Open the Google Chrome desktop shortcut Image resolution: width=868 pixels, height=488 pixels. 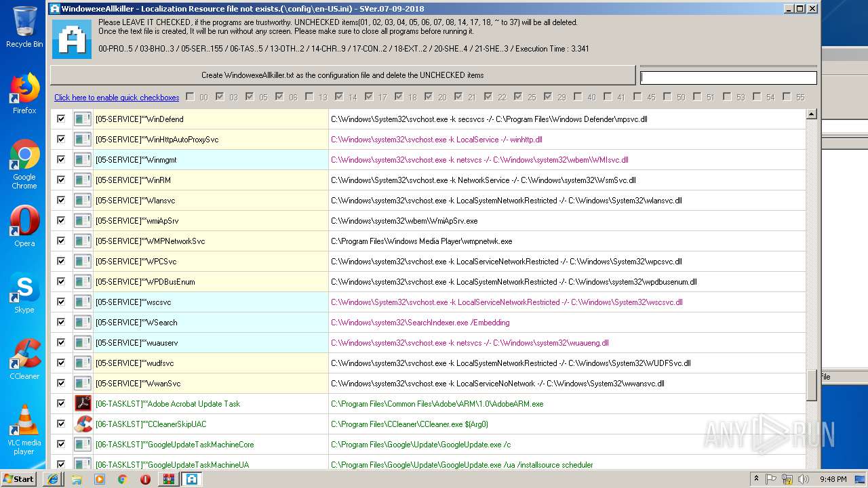[24, 165]
